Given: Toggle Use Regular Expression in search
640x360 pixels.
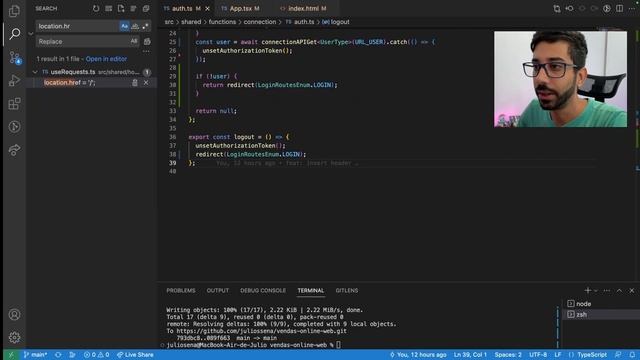Looking at the screenshot, I should (x=145, y=26).
